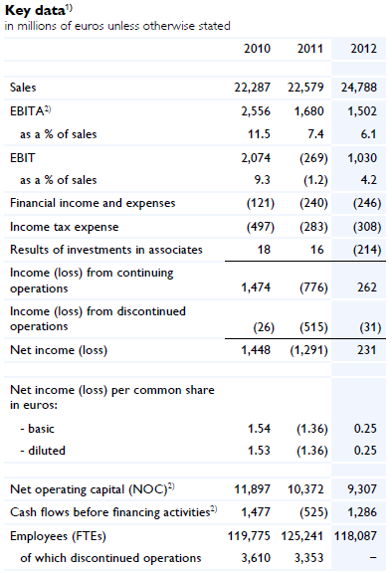The height and width of the screenshot is (573, 392).
Task: Click the basic earnings per share label
Action: coord(37,429)
